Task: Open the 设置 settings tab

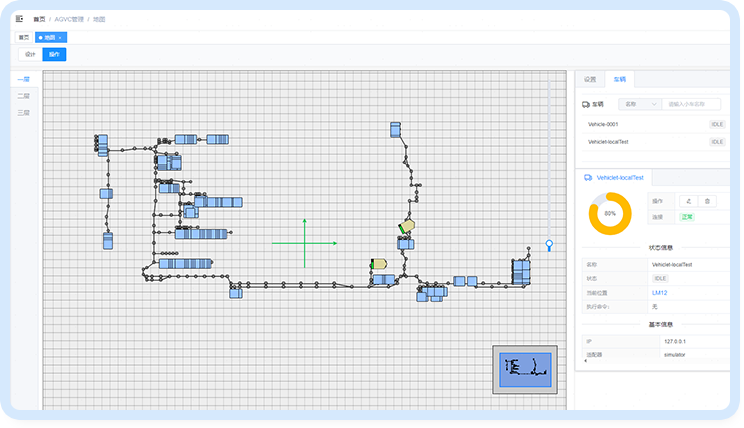Action: 590,79
